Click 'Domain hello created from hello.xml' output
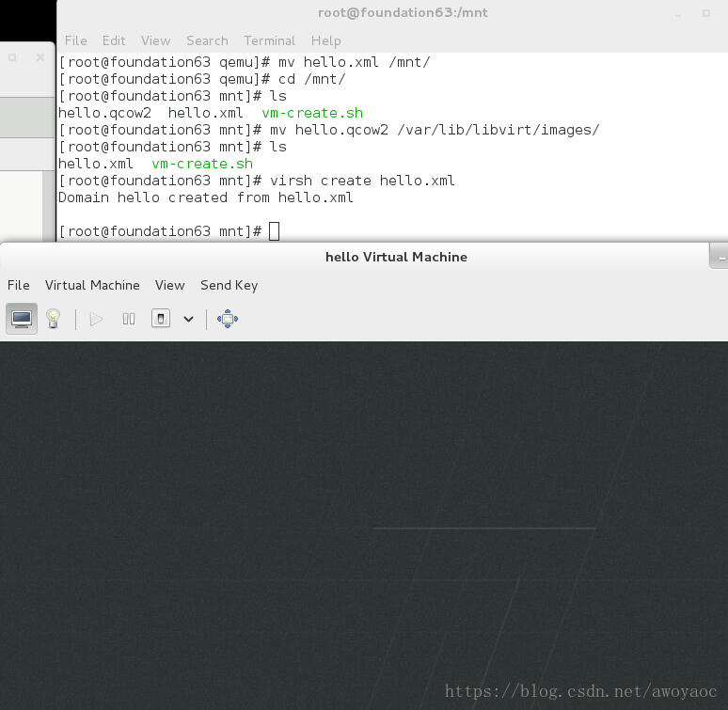 click(x=206, y=197)
